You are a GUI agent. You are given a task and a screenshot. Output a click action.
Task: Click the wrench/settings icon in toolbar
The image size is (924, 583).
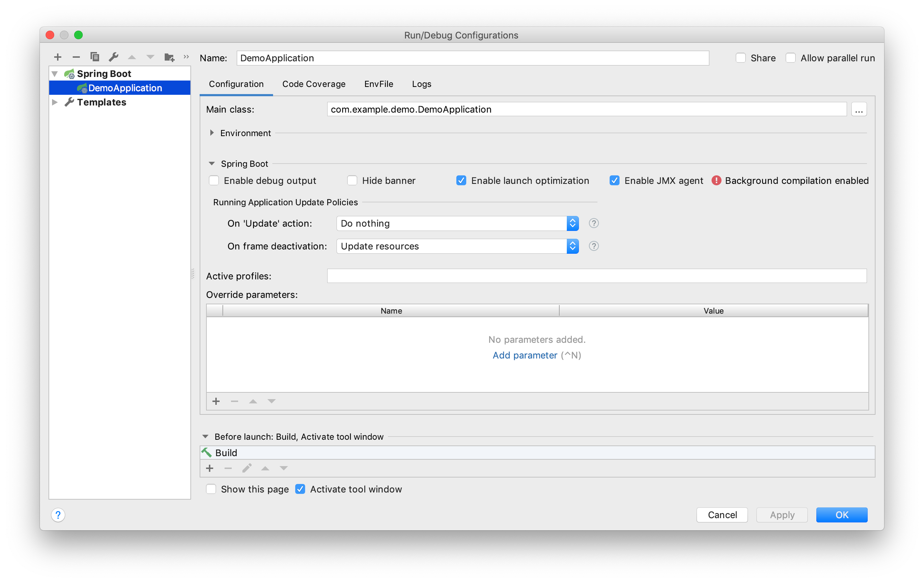113,56
